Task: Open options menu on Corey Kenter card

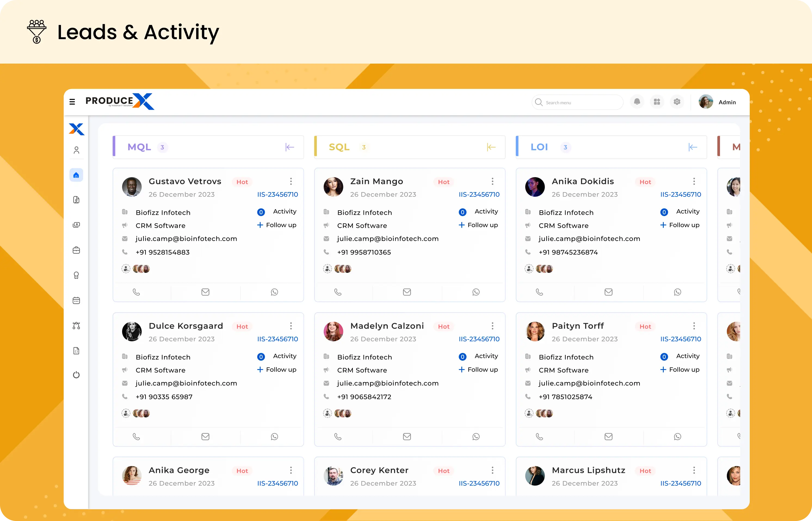Action: [x=492, y=470]
